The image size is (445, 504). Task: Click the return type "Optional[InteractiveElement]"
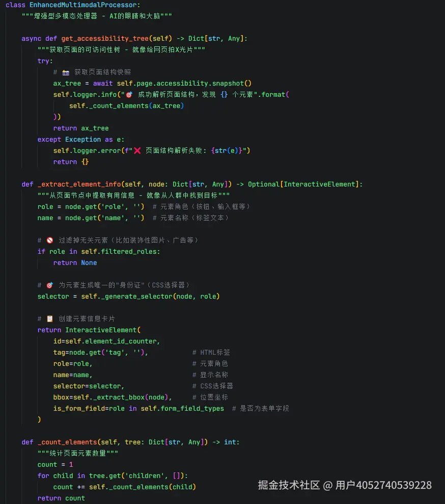[303, 184]
